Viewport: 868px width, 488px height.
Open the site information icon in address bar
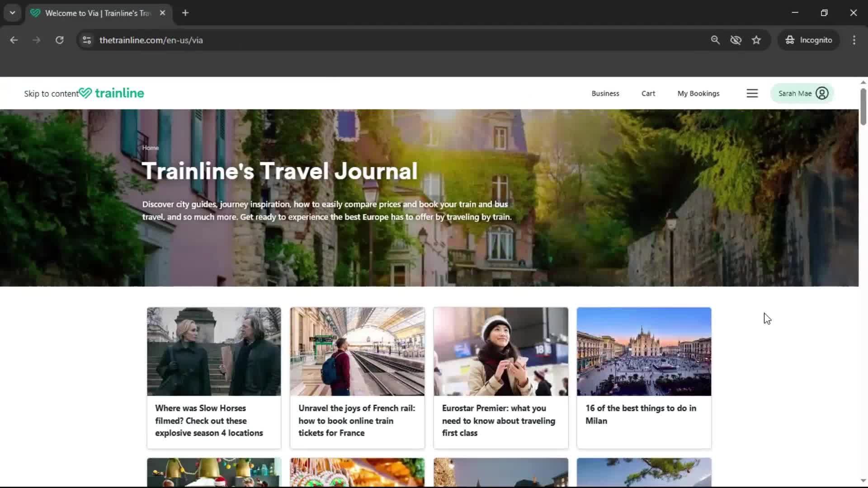86,40
